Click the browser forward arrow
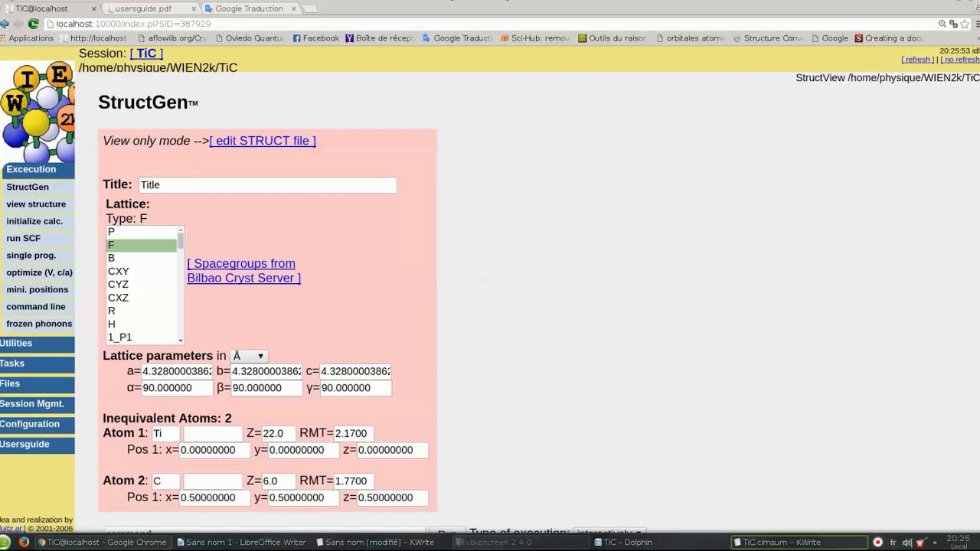Screen dimensions: 980x551 (x=19, y=24)
